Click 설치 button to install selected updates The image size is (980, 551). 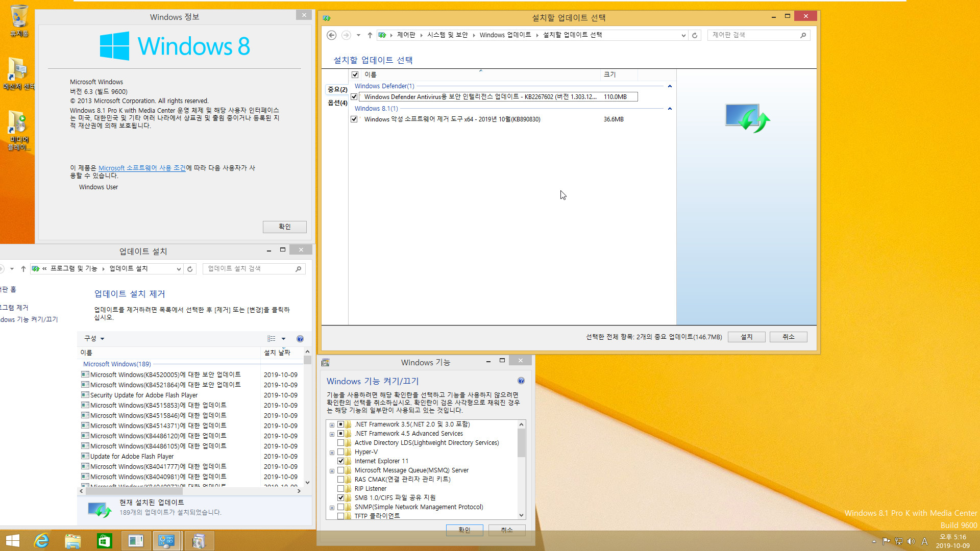[747, 337]
